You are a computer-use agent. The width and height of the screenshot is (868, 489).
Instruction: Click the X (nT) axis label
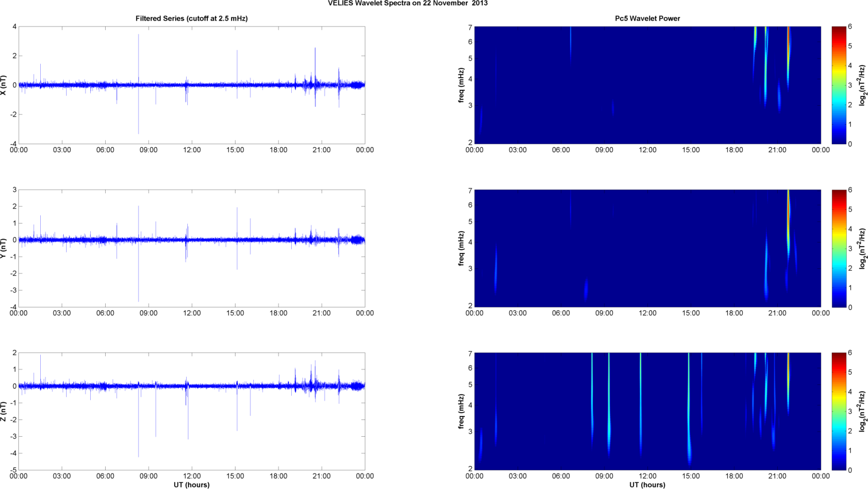click(5, 85)
